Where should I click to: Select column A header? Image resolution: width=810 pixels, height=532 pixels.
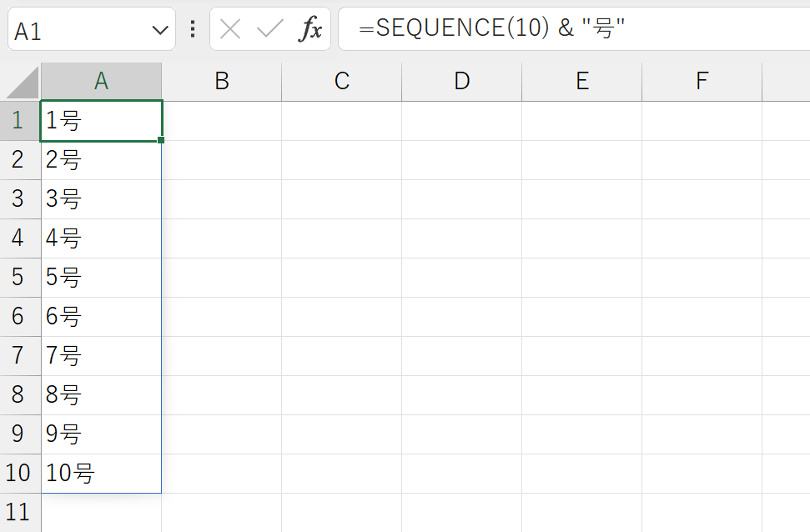coord(101,82)
